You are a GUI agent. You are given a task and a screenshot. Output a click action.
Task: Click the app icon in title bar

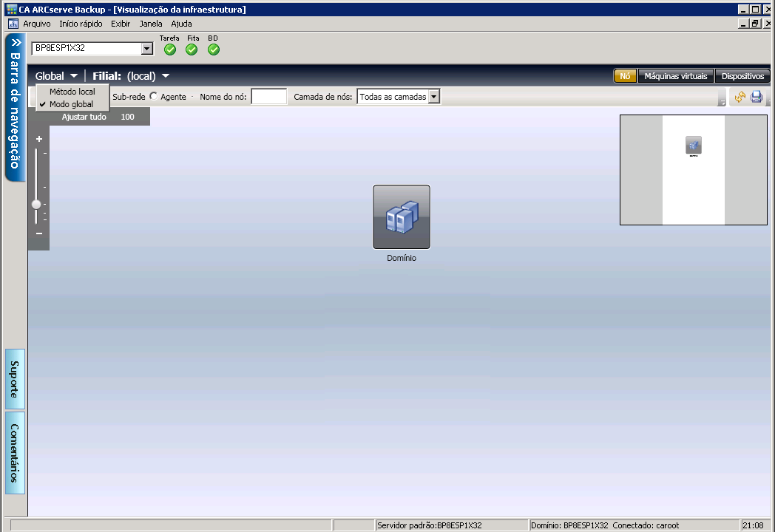[x=11, y=10]
